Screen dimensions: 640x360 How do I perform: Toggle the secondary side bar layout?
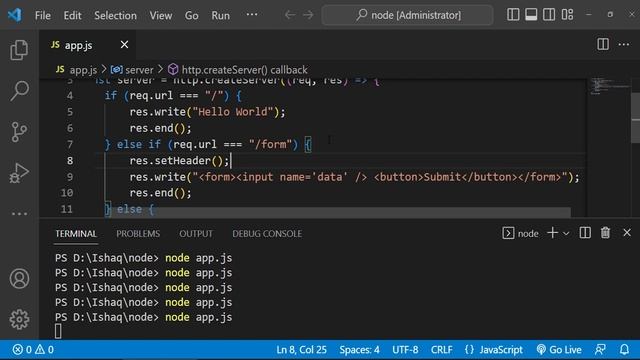tap(549, 15)
